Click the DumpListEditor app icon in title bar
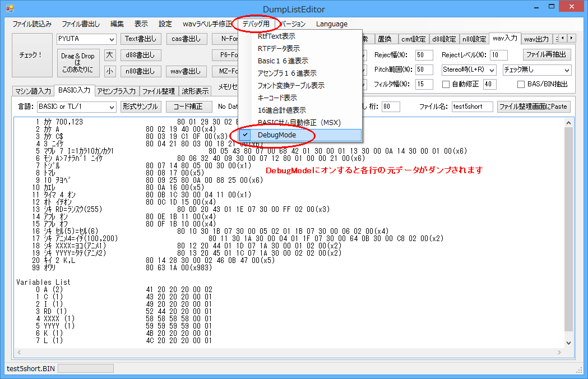The image size is (588, 379). pos(10,8)
